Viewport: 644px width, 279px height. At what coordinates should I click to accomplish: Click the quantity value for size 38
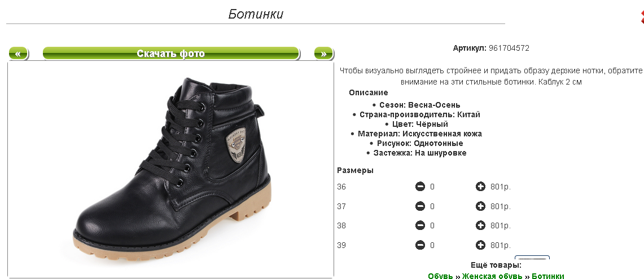[x=432, y=225]
